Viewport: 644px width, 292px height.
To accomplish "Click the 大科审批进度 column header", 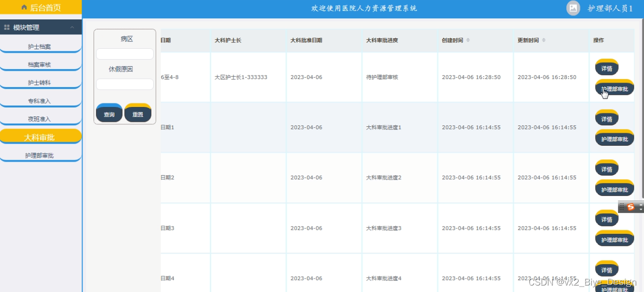I will tap(382, 40).
